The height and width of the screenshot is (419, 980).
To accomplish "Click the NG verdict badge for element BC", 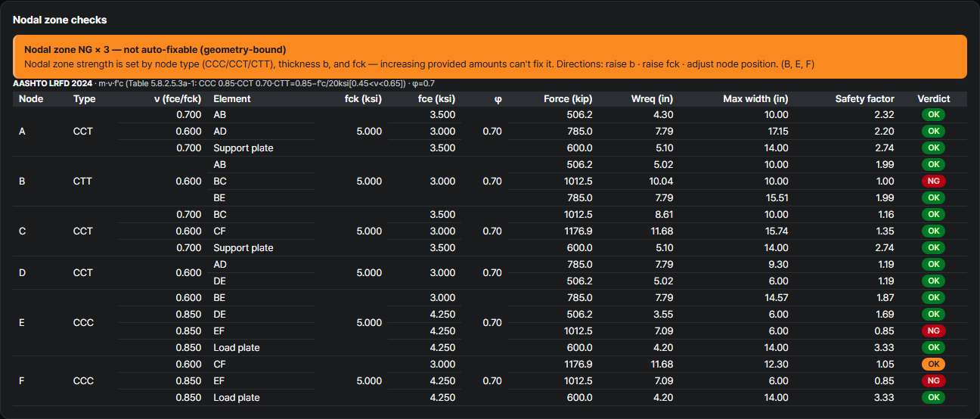I will [933, 182].
